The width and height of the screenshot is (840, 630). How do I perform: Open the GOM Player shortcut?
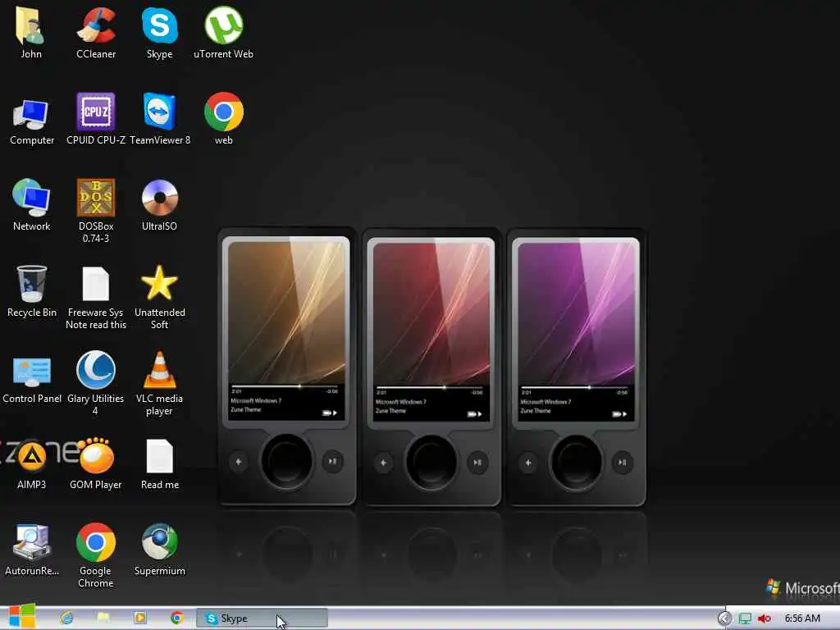pos(96,464)
